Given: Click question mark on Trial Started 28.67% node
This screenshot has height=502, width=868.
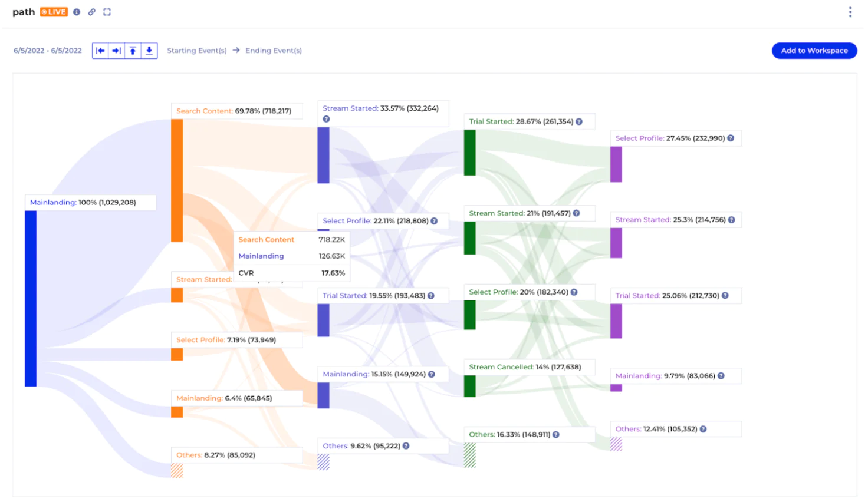Looking at the screenshot, I should (x=579, y=121).
